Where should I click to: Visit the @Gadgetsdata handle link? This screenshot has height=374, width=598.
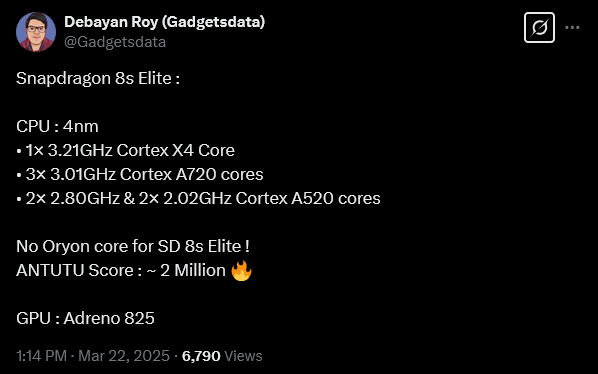click(115, 42)
